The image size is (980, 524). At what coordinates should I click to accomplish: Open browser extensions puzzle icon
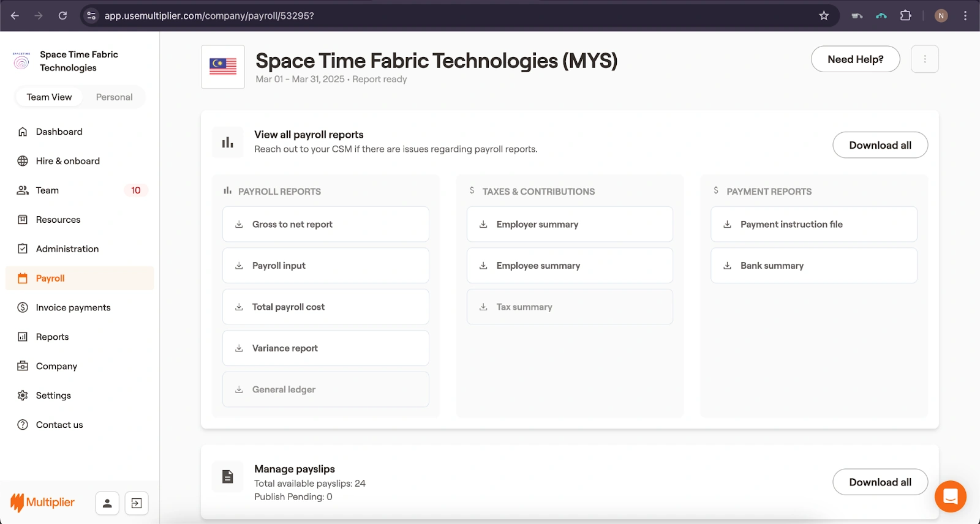coord(906,16)
